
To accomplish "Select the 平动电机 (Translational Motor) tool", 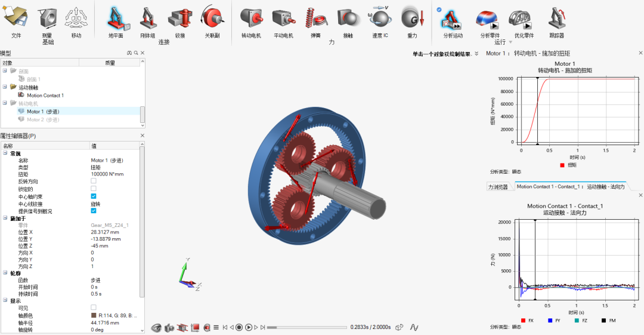I will 283,22.
